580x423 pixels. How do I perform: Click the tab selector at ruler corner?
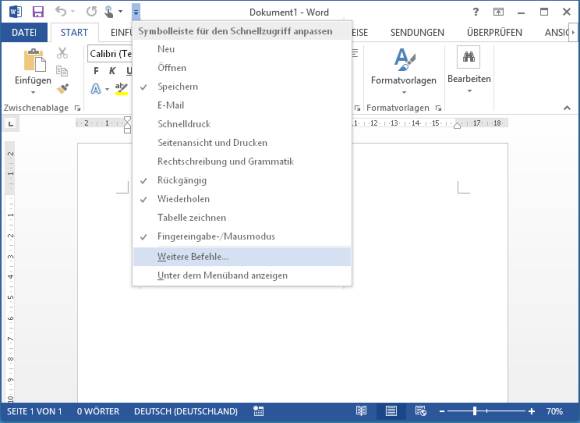tap(11, 124)
